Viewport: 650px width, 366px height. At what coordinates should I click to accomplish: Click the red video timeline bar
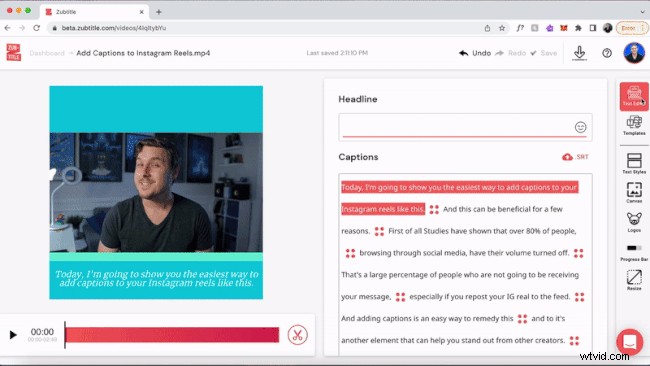click(172, 335)
